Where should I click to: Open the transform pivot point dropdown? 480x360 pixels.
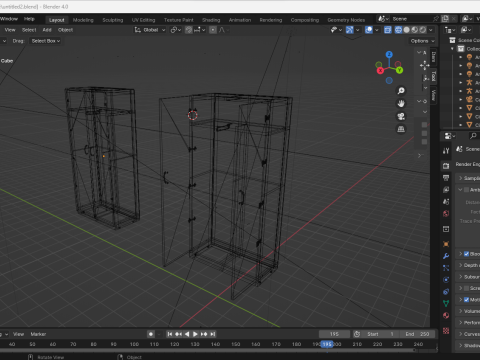click(176, 30)
